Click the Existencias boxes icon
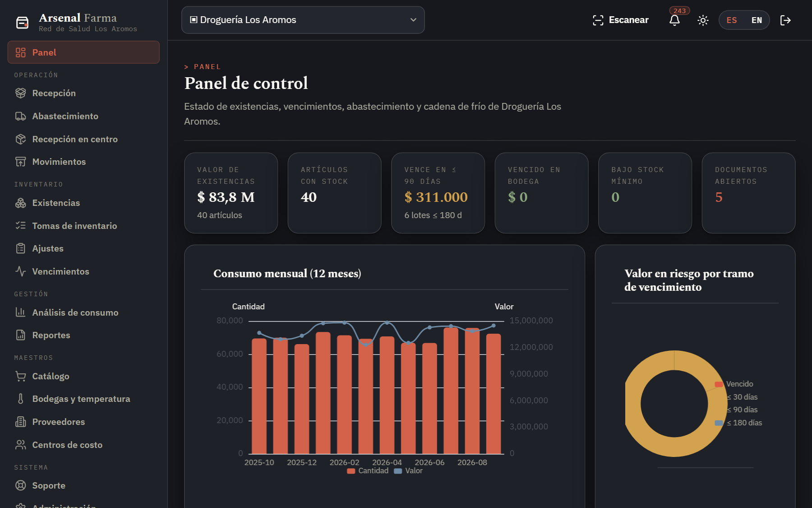 (21, 203)
